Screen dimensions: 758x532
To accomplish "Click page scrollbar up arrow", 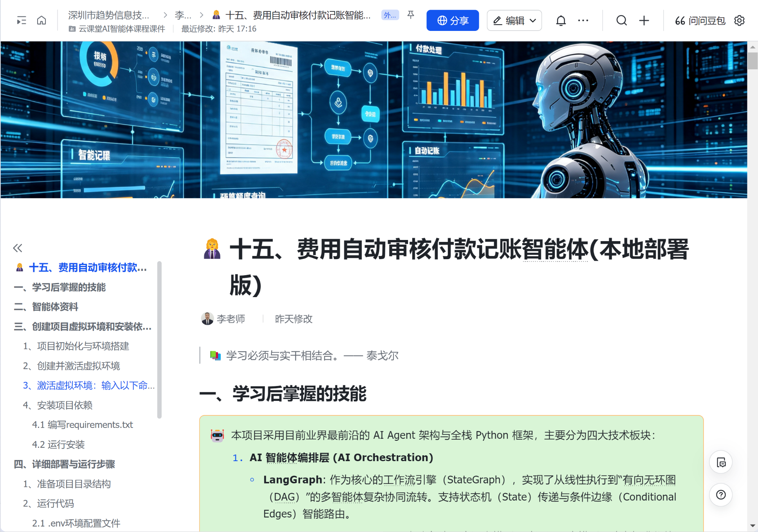I will (x=753, y=47).
